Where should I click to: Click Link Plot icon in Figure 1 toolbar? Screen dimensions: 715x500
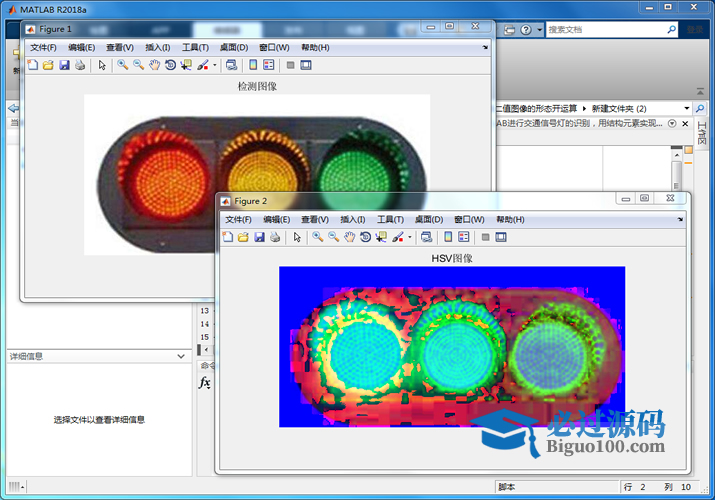[x=232, y=65]
